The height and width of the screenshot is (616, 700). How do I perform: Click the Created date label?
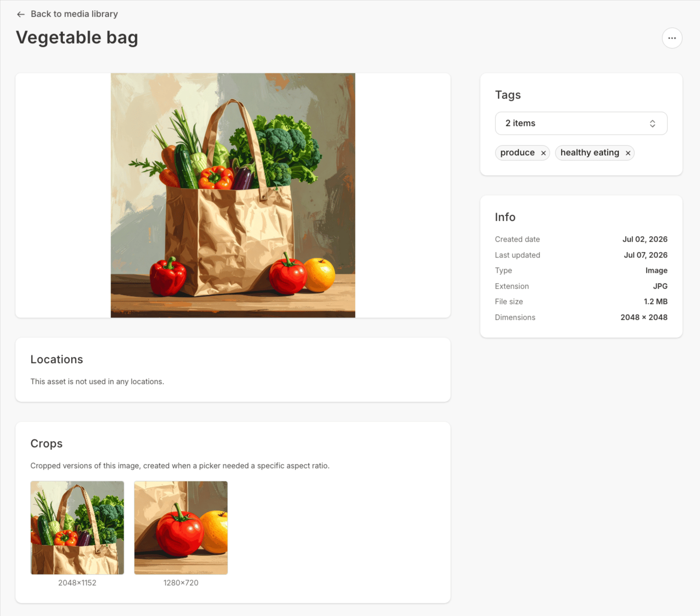(x=517, y=239)
